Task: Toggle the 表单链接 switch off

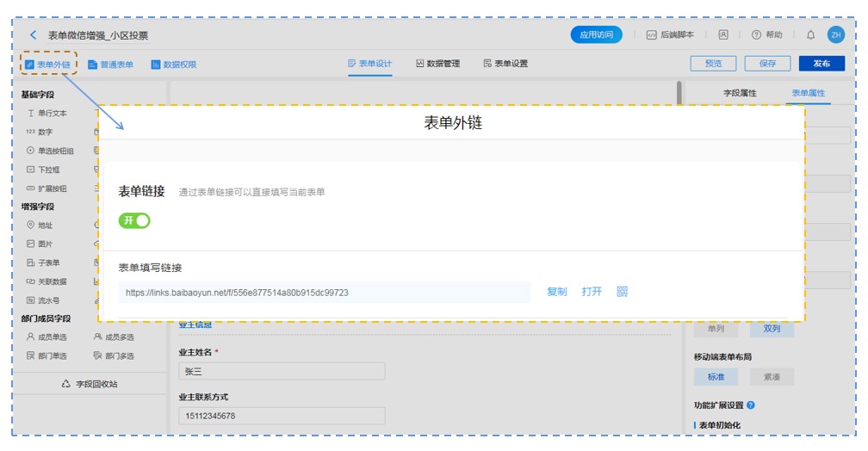Action: tap(134, 221)
